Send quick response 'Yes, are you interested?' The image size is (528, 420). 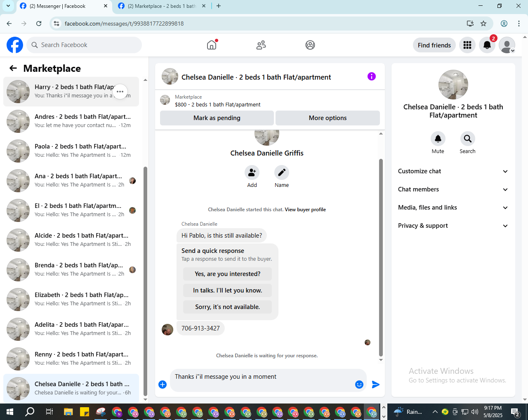pos(227,274)
